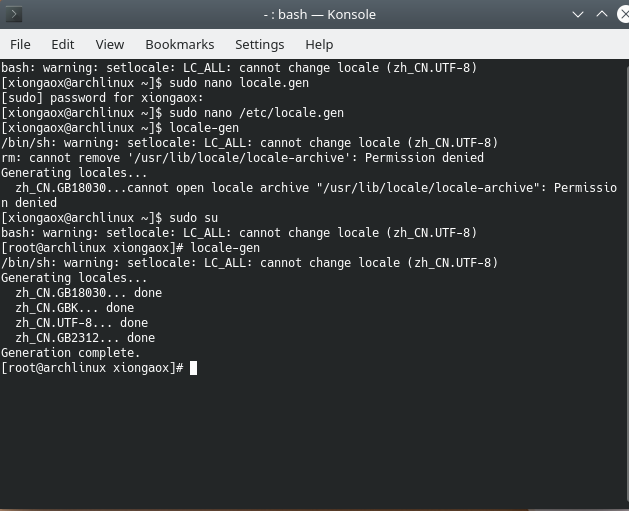
Task: Click the 'zh_CN.GBK... done' output line
Action: 75,308
